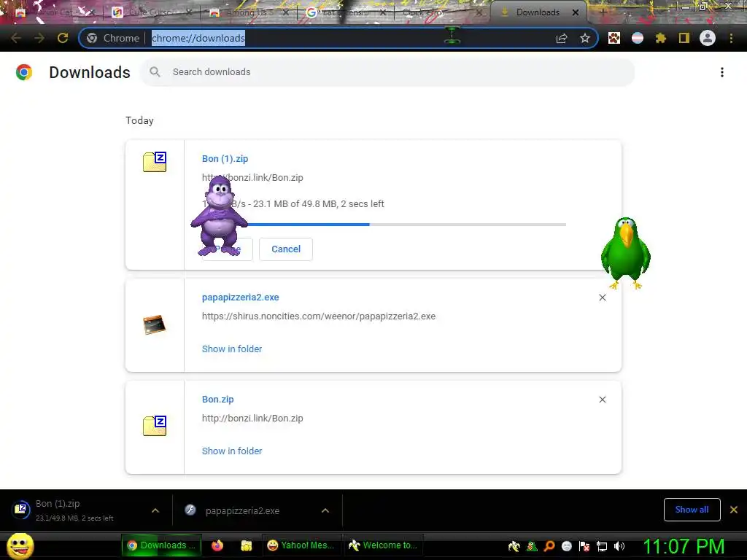The image size is (747, 560).
Task: Click the network connection tray icon
Action: 602,546
